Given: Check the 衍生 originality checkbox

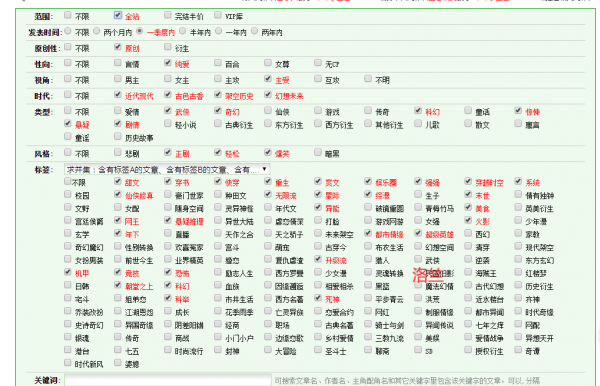Looking at the screenshot, I should [168, 47].
